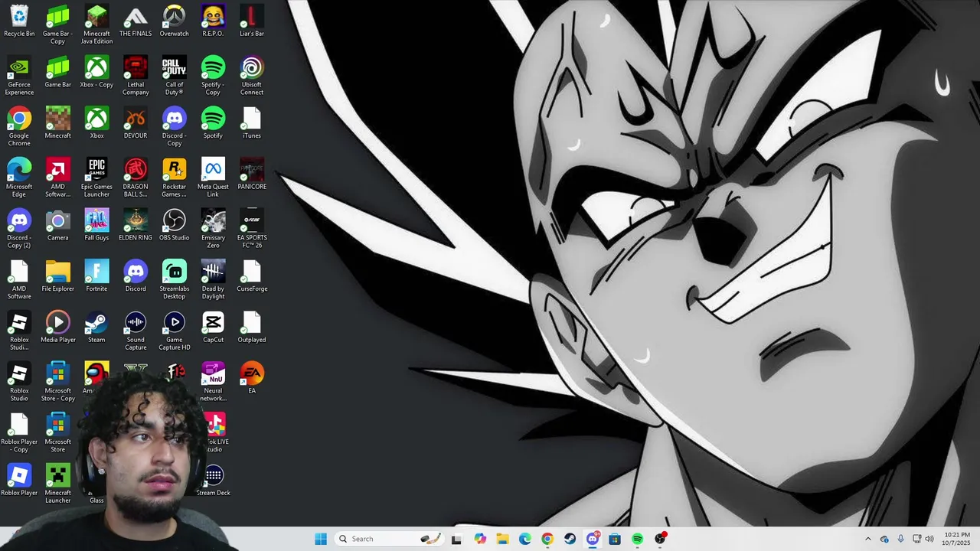Open the clock and date panel
Image resolution: width=980 pixels, height=551 pixels.
[x=957, y=539]
